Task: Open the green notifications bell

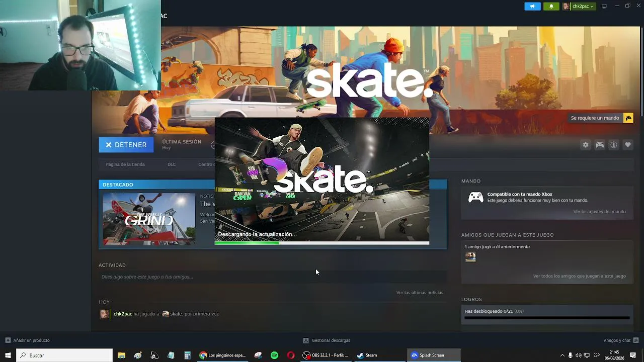Action: point(551,7)
